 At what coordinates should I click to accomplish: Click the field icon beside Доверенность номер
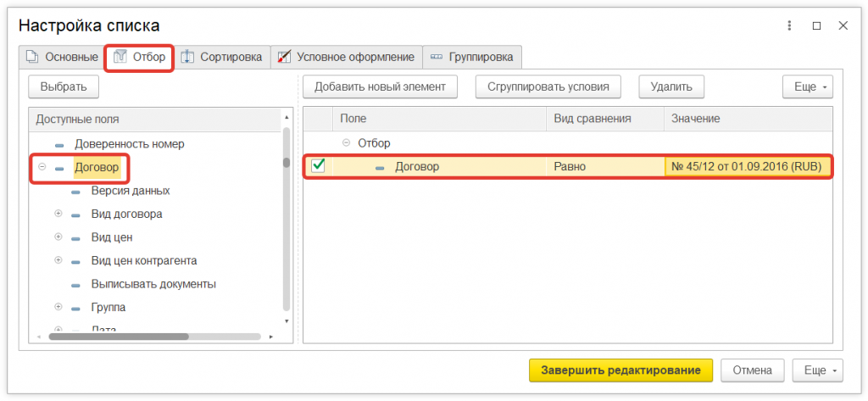tap(59, 144)
